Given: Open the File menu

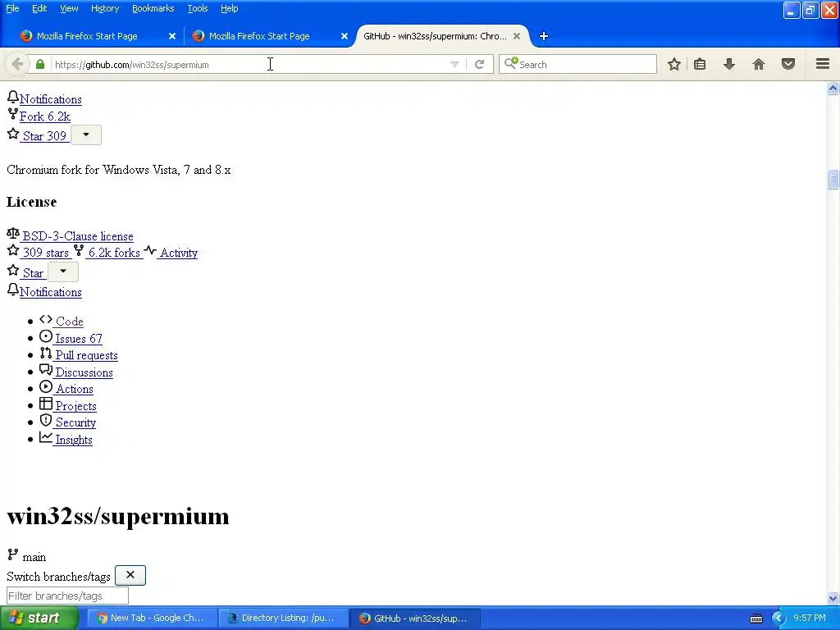Looking at the screenshot, I should 12,8.
